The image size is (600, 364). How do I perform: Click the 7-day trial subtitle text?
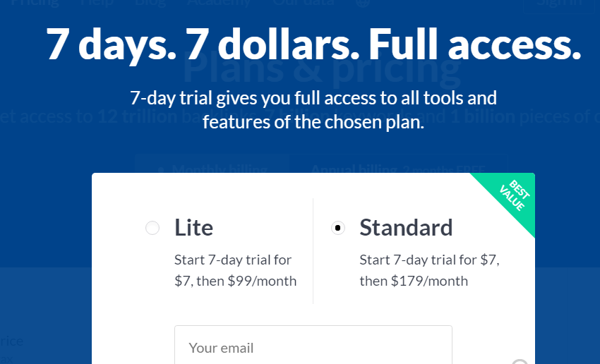[313, 110]
